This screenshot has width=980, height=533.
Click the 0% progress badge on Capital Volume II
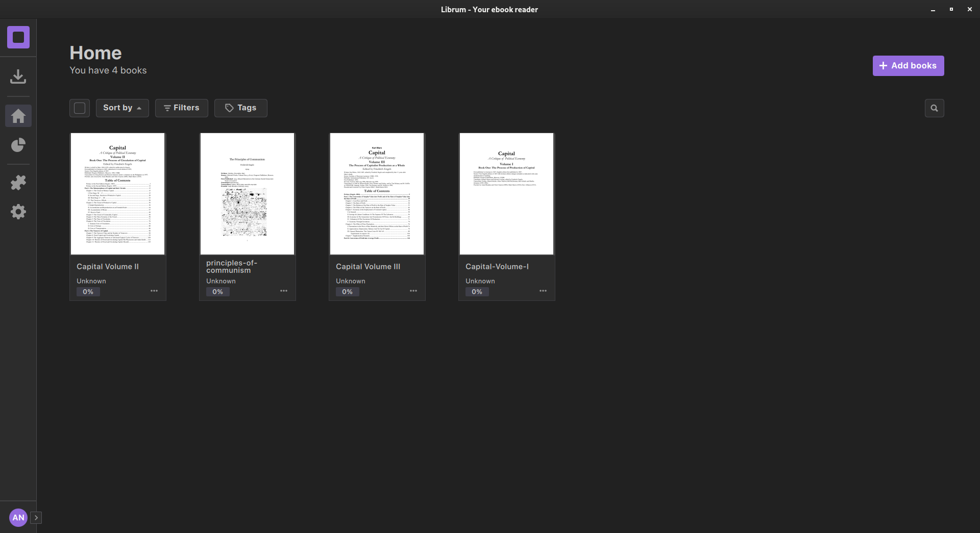87,291
